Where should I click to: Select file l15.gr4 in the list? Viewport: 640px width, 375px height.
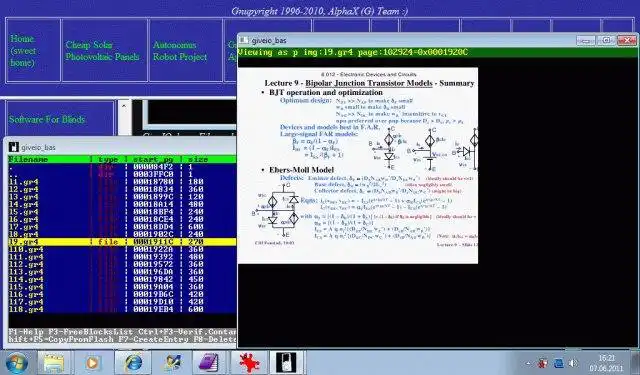pos(26,287)
